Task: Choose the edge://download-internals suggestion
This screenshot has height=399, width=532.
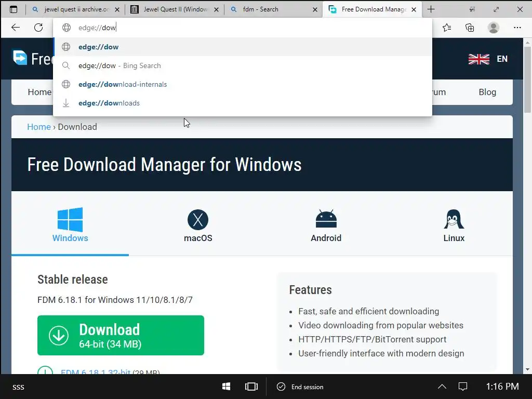Action: (243, 84)
